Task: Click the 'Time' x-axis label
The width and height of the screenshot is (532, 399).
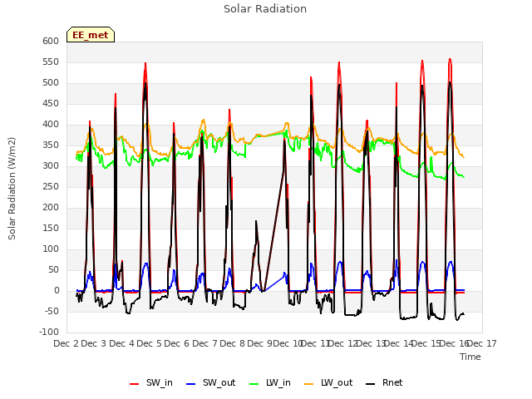Action: tap(470, 357)
